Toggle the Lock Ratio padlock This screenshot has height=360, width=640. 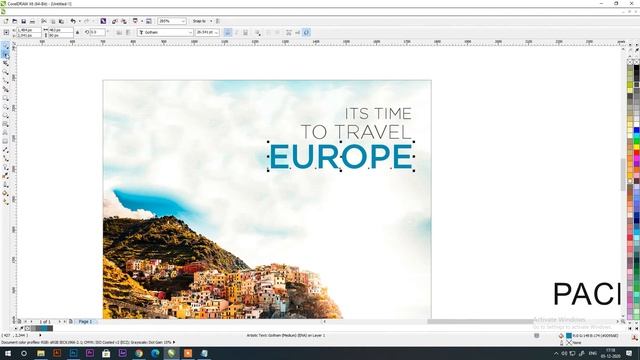coord(77,32)
